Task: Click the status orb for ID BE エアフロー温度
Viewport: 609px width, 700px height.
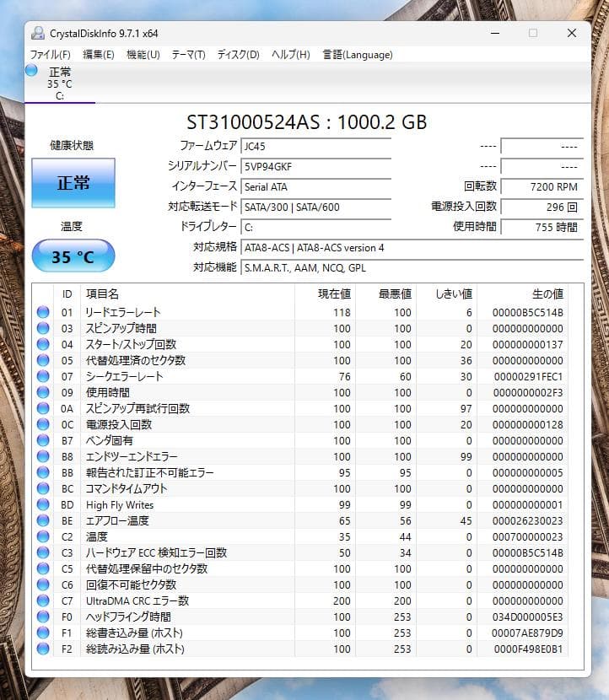Action: 43,520
